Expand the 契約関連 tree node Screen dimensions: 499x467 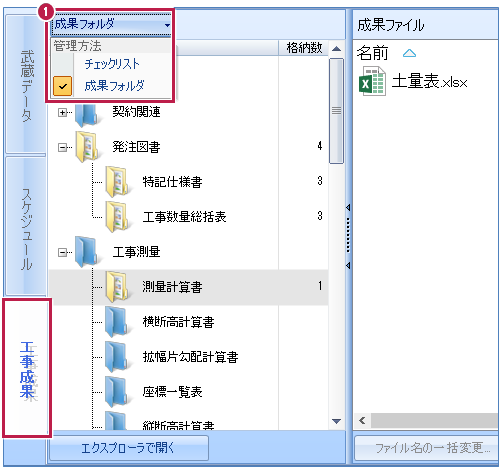pyautogui.click(x=62, y=112)
